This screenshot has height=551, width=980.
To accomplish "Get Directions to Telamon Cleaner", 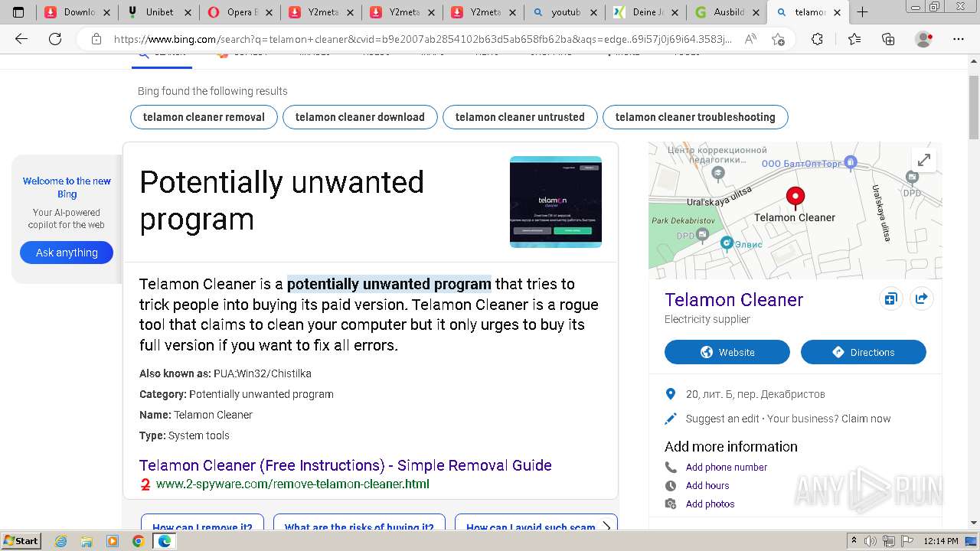I will [864, 352].
